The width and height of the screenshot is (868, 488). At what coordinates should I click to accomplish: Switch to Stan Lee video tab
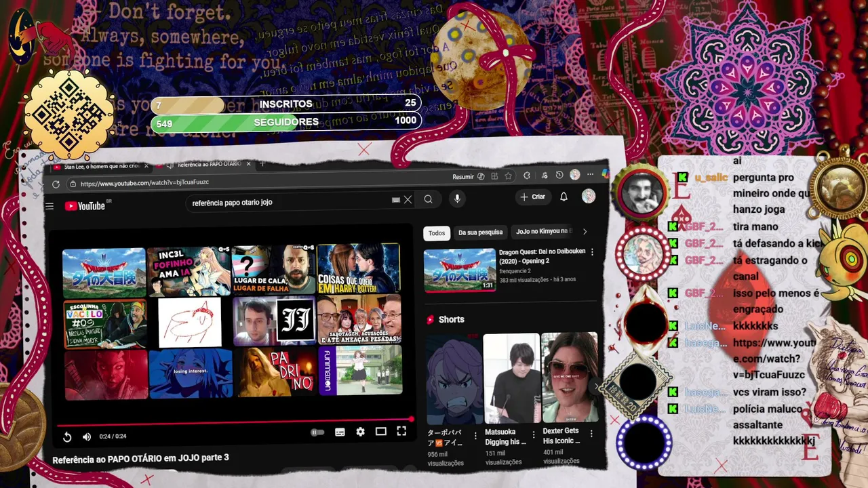coord(102,166)
